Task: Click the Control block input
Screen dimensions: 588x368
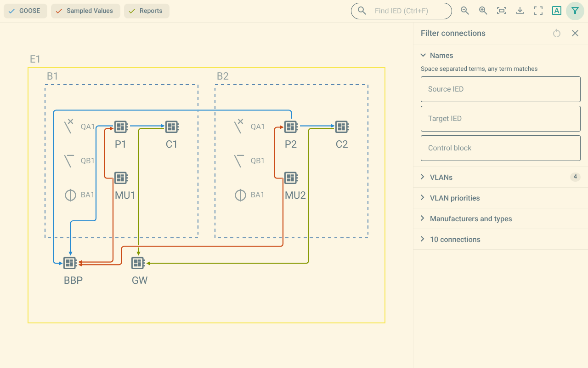Action: click(x=501, y=148)
